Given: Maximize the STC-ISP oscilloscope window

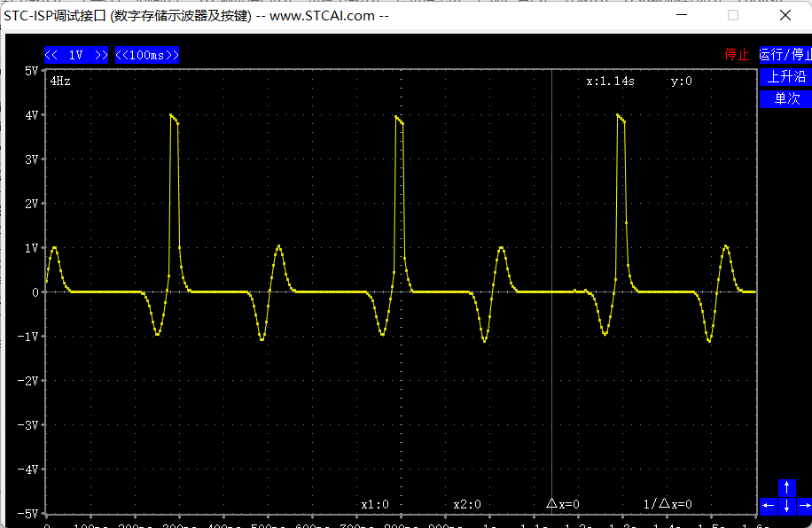Looking at the screenshot, I should [x=733, y=15].
